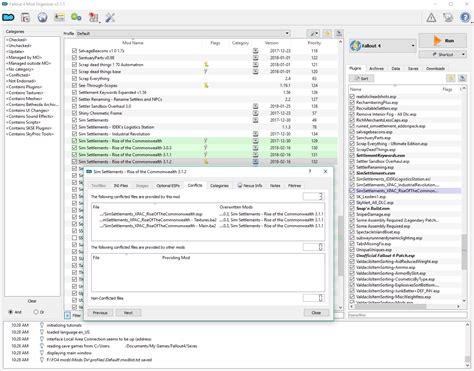This screenshot has height=371, width=474.
Task: Switch to the INI-Files tab in dialog
Action: tap(121, 186)
